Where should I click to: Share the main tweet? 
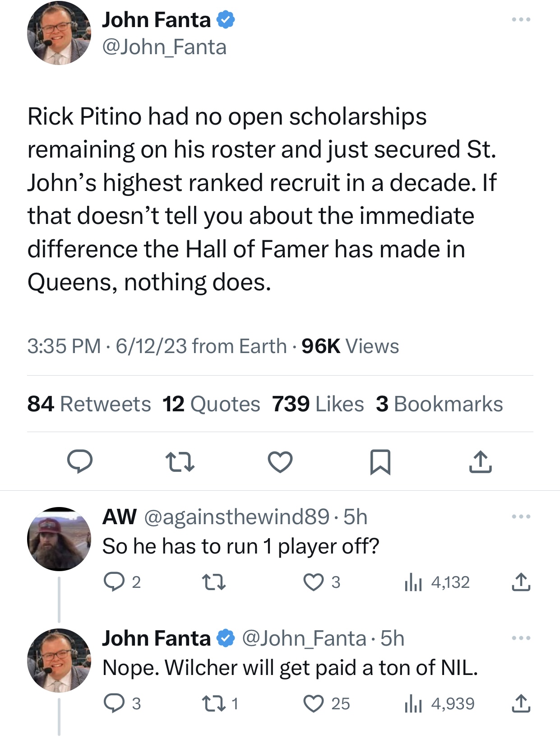tap(480, 462)
